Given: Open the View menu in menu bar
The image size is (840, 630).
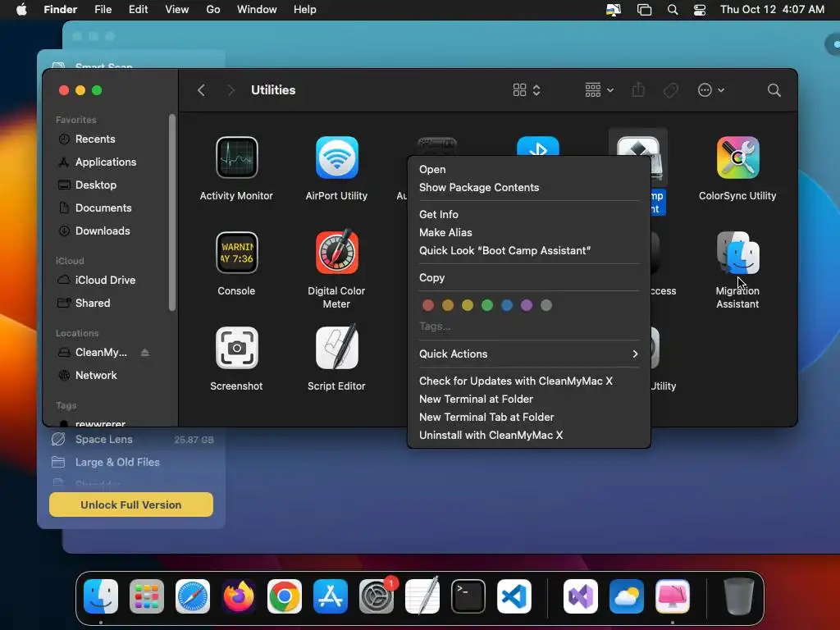Looking at the screenshot, I should point(177,10).
